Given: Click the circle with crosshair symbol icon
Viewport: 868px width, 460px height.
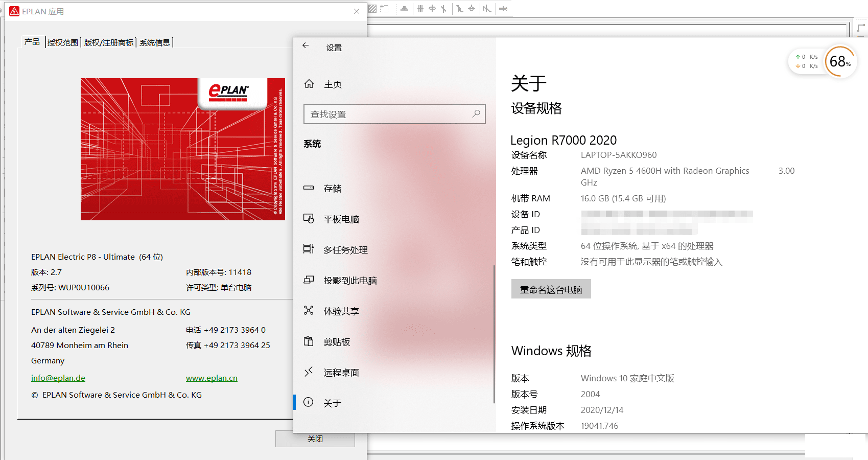Looking at the screenshot, I should [472, 9].
